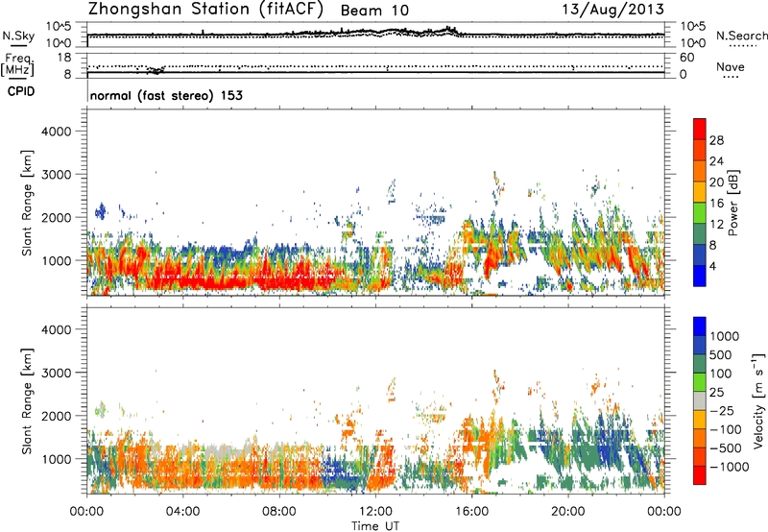Click the velocity colorbar '1000' tick label
Viewport: 768px width, 532px height.
[x=725, y=336]
